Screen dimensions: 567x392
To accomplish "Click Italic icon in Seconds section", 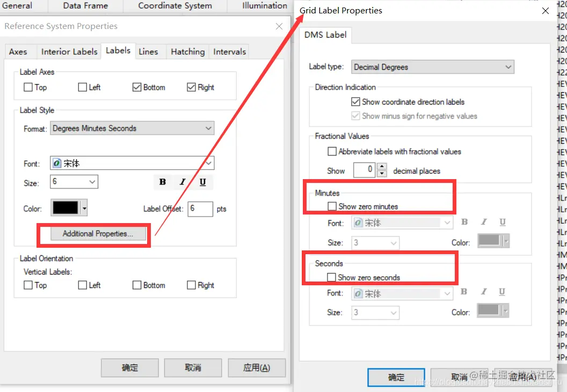I will (483, 292).
